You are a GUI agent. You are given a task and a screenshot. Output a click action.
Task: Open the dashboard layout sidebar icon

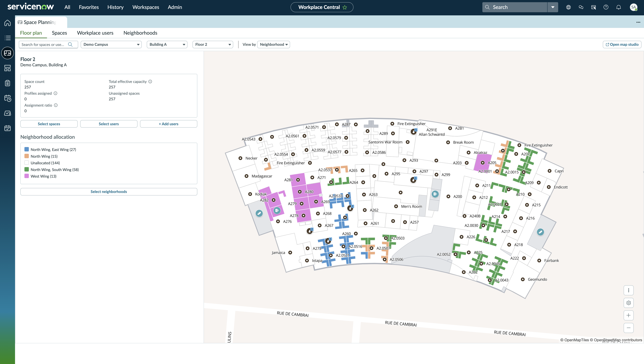click(x=8, y=68)
